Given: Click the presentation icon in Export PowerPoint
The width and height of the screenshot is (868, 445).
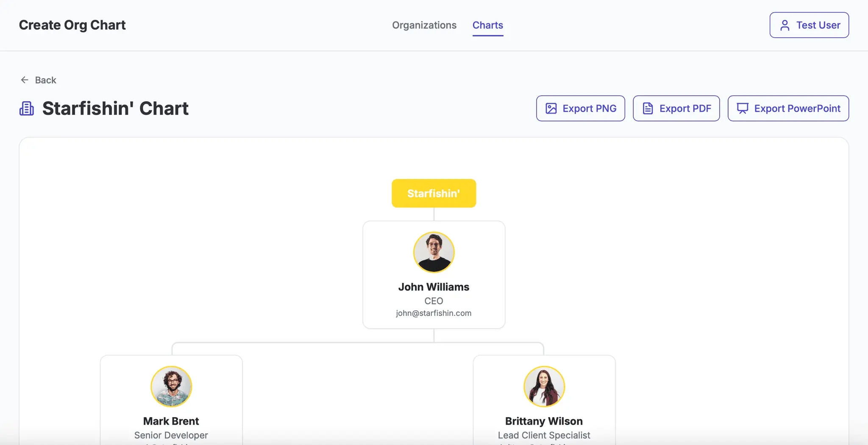Looking at the screenshot, I should click(x=743, y=108).
